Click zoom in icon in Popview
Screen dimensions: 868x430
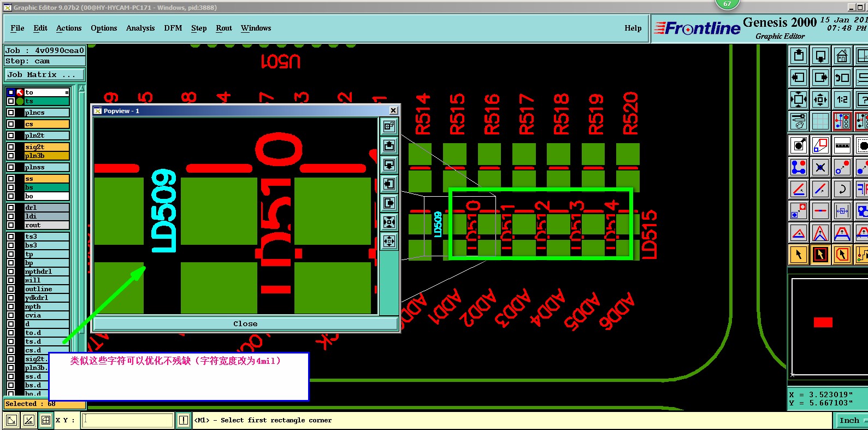tap(389, 222)
